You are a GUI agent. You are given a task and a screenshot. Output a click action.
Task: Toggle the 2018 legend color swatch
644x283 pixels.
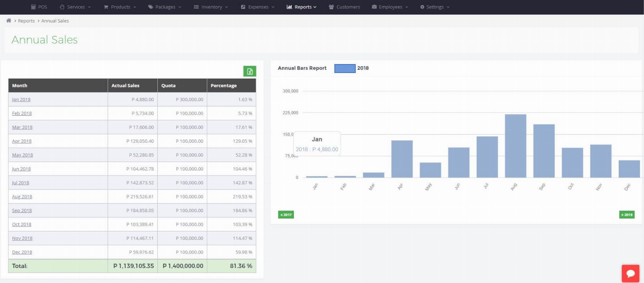pyautogui.click(x=345, y=68)
